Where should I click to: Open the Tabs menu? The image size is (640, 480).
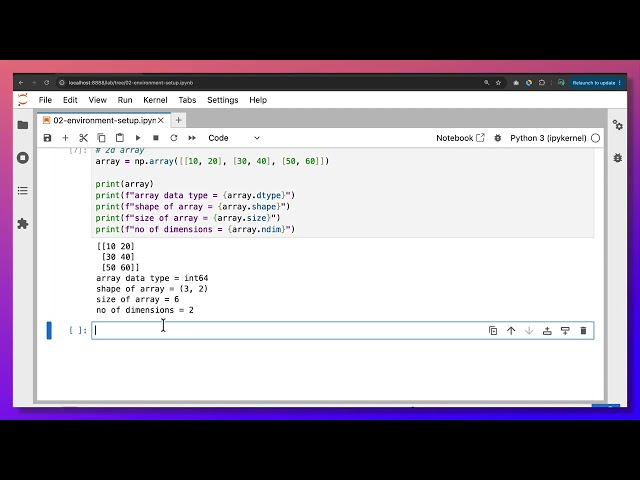(x=187, y=100)
